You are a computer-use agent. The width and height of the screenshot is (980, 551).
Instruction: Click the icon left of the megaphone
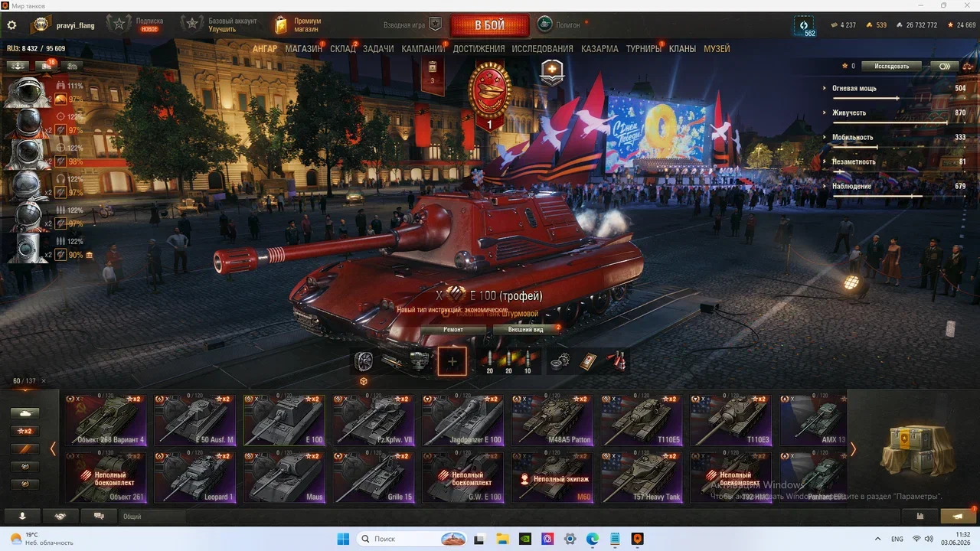(920, 516)
